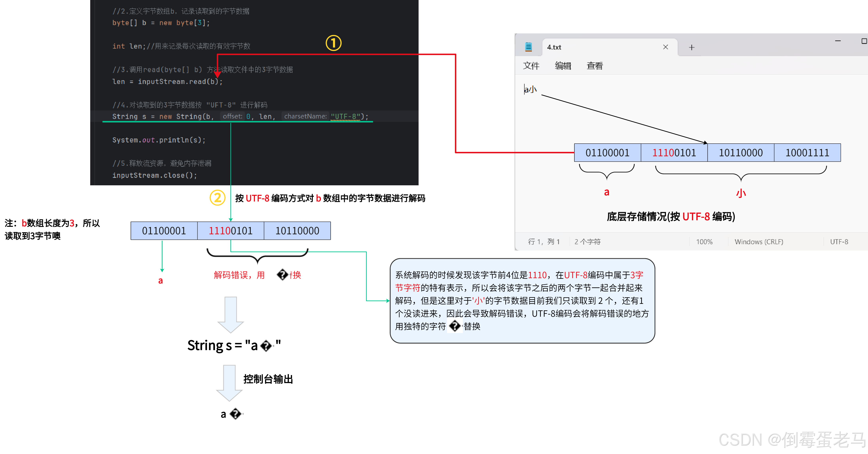The width and height of the screenshot is (868, 454).
Task: Close the 4.txt tab
Action: click(x=665, y=47)
